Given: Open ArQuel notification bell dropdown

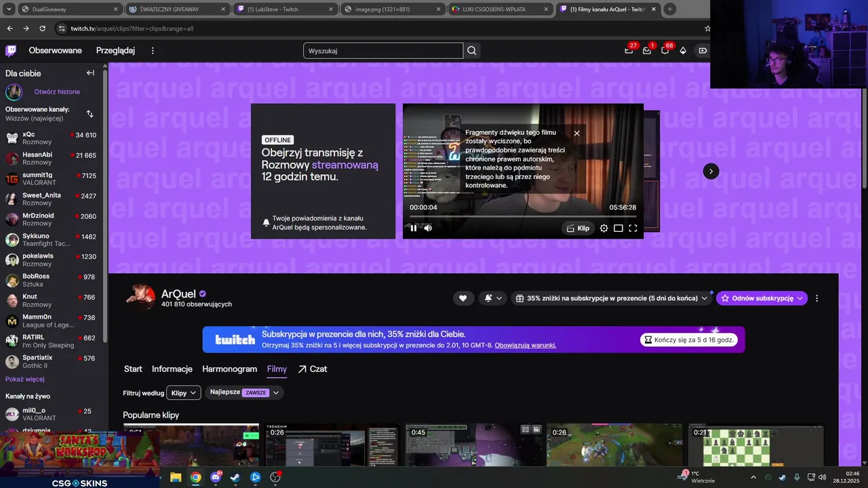Looking at the screenshot, I should pyautogui.click(x=493, y=298).
